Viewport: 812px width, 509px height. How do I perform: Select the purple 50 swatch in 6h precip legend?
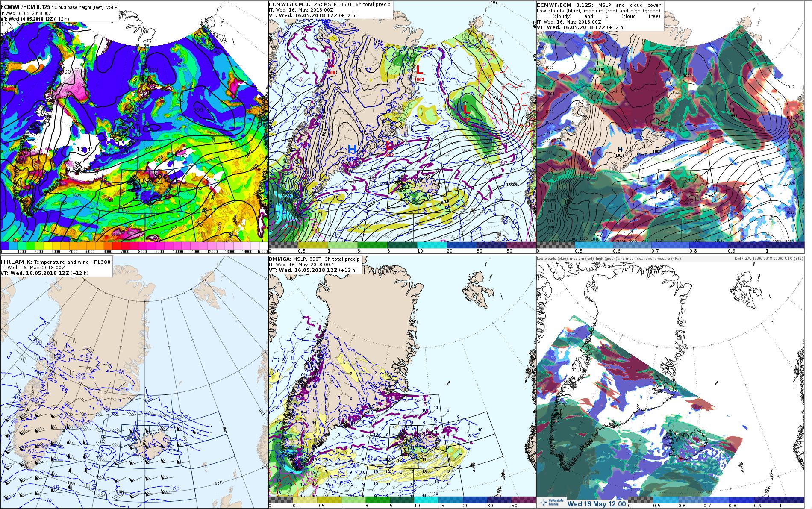[521, 245]
